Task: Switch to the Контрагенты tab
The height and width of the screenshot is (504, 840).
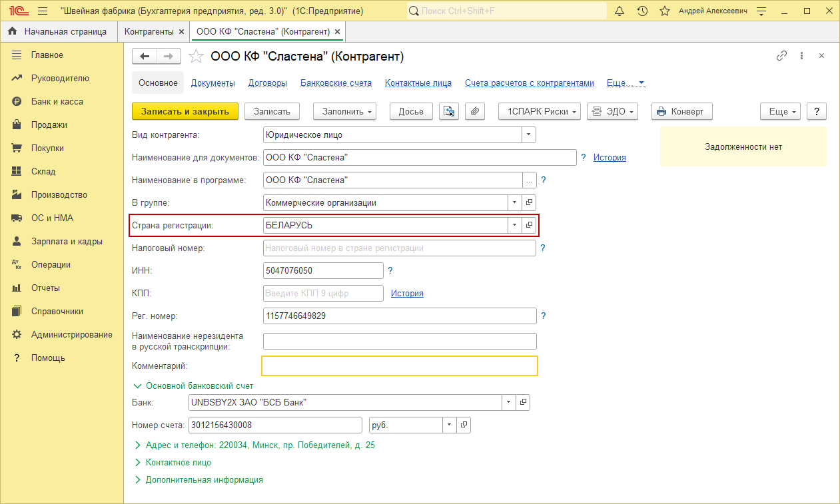Action: click(149, 31)
